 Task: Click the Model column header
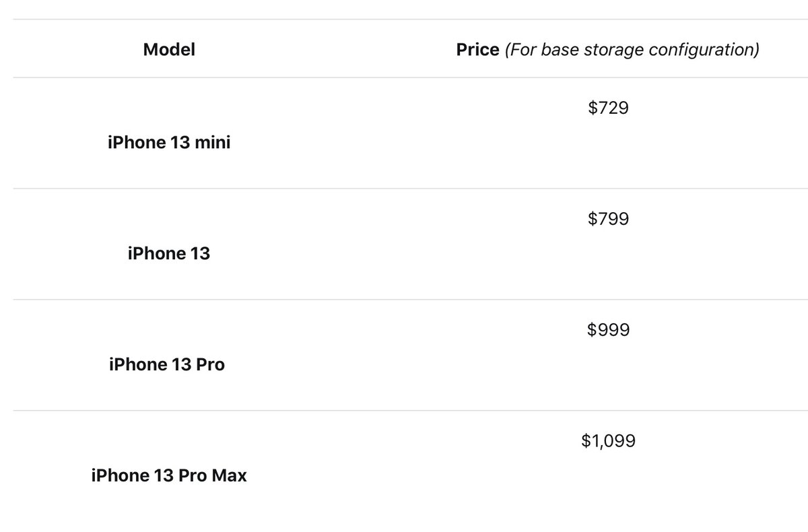point(169,49)
